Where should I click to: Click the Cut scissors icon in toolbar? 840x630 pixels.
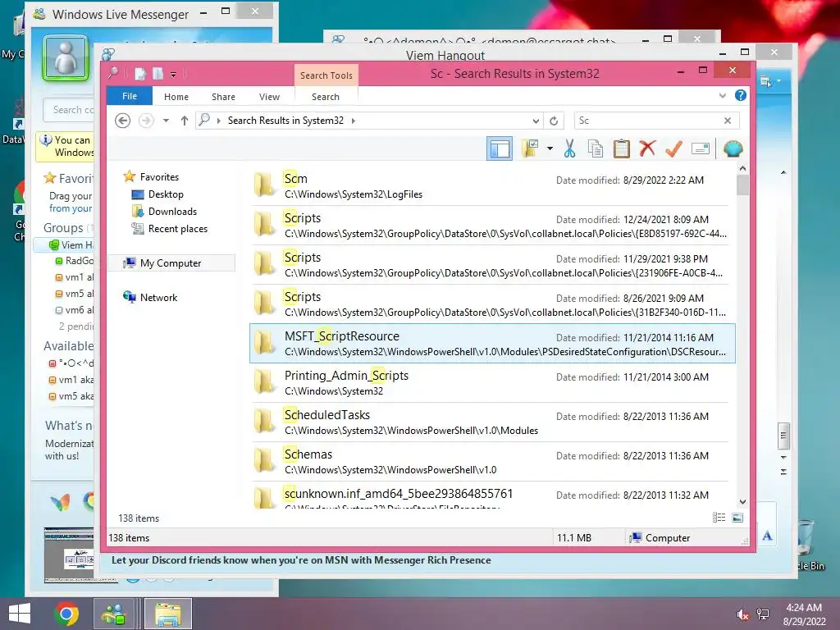tap(569, 148)
